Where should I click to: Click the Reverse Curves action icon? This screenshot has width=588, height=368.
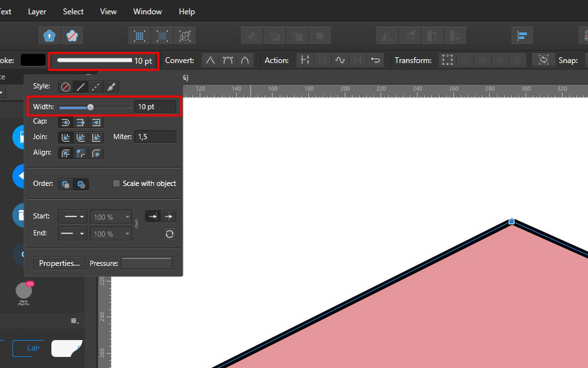(375, 60)
